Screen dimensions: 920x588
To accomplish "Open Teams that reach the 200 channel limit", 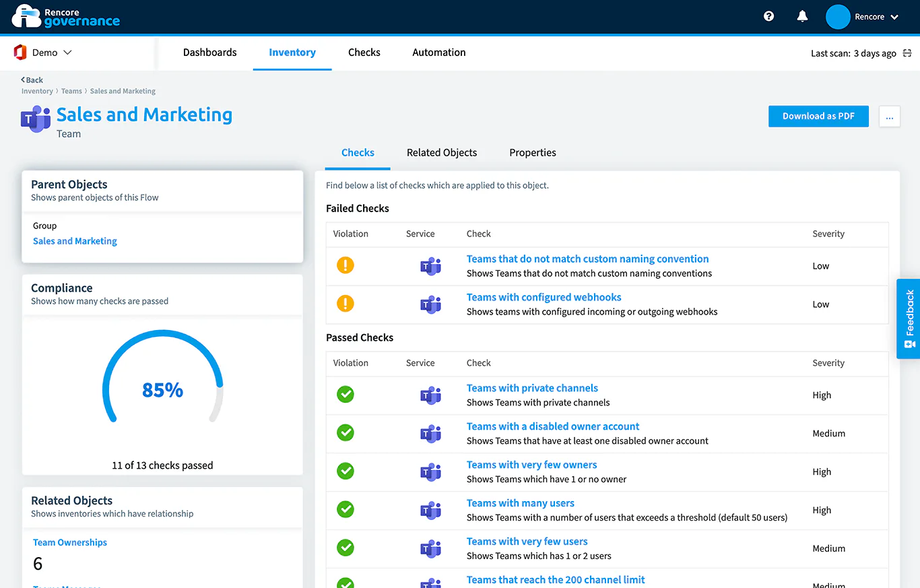I will 556,580.
